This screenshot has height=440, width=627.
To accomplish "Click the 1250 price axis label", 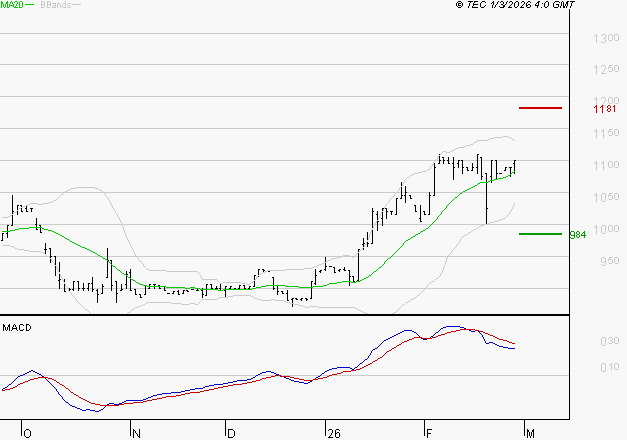I will tap(606, 69).
